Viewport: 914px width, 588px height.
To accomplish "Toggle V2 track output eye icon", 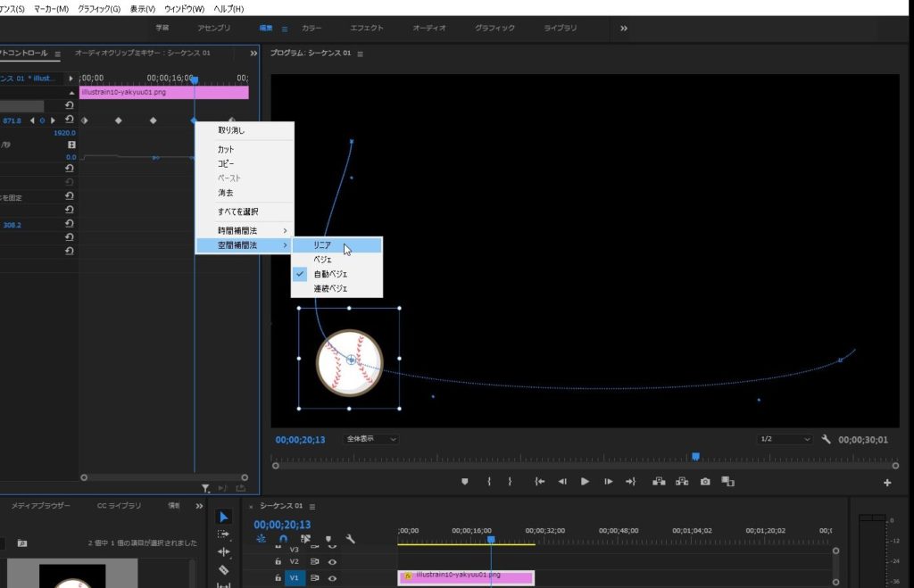I will (x=332, y=562).
